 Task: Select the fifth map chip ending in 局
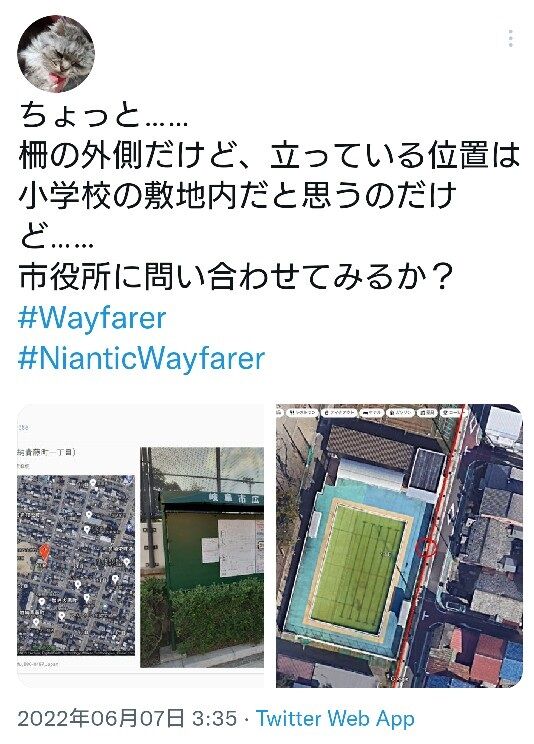tap(427, 412)
